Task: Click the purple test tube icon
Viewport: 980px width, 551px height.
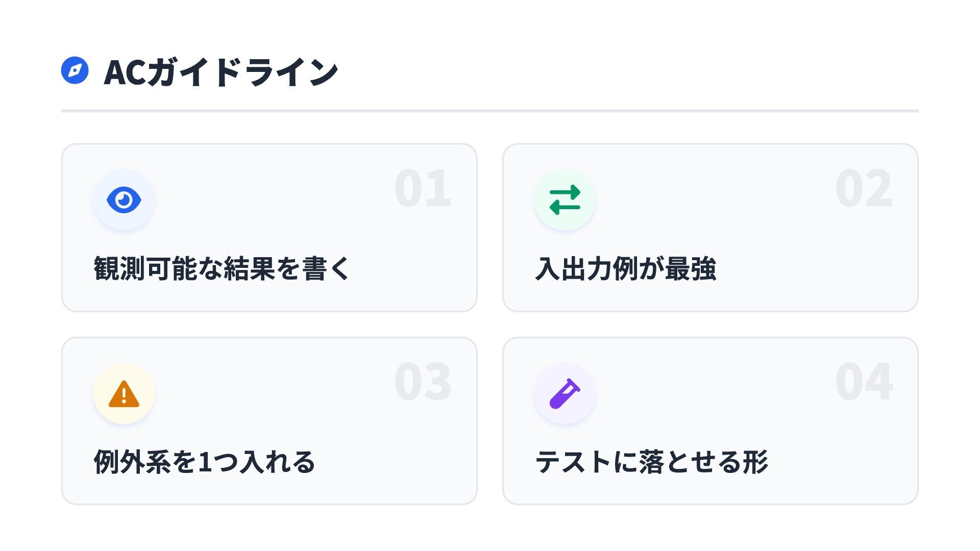Action: (x=565, y=394)
